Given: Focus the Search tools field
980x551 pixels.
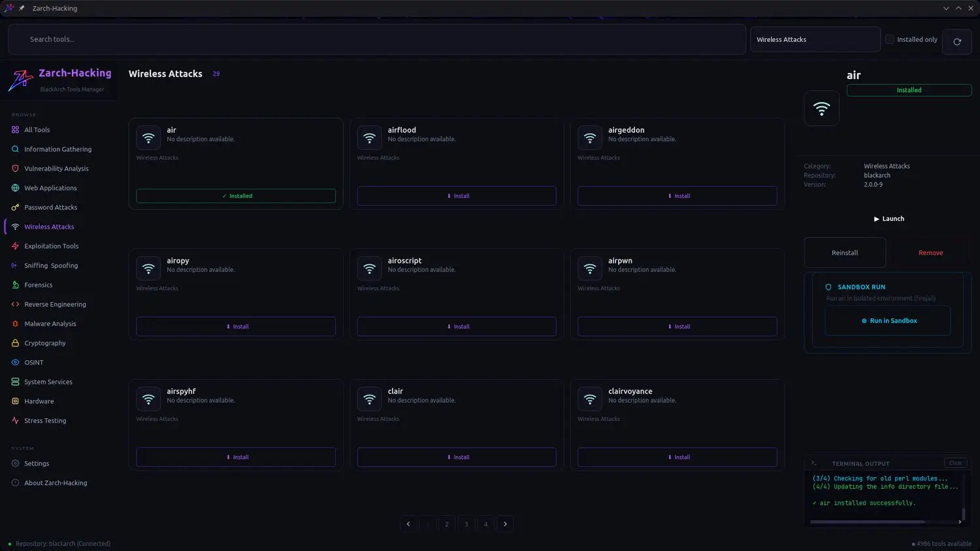Looking at the screenshot, I should click(x=377, y=39).
